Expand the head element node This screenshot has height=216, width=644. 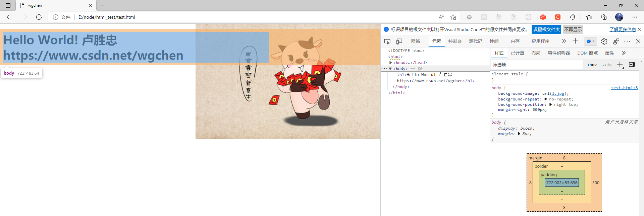click(390, 63)
